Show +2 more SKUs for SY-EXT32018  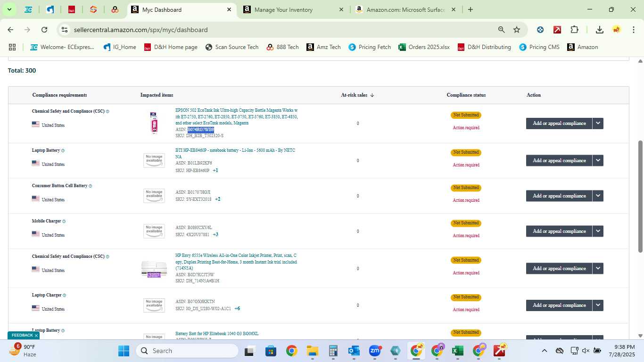pyautogui.click(x=218, y=199)
